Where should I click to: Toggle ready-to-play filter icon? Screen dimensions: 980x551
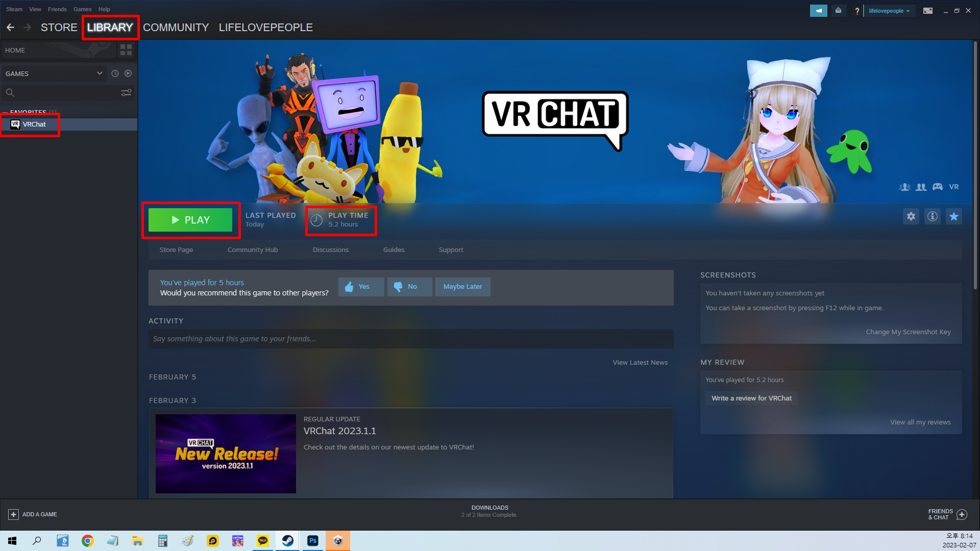point(128,73)
